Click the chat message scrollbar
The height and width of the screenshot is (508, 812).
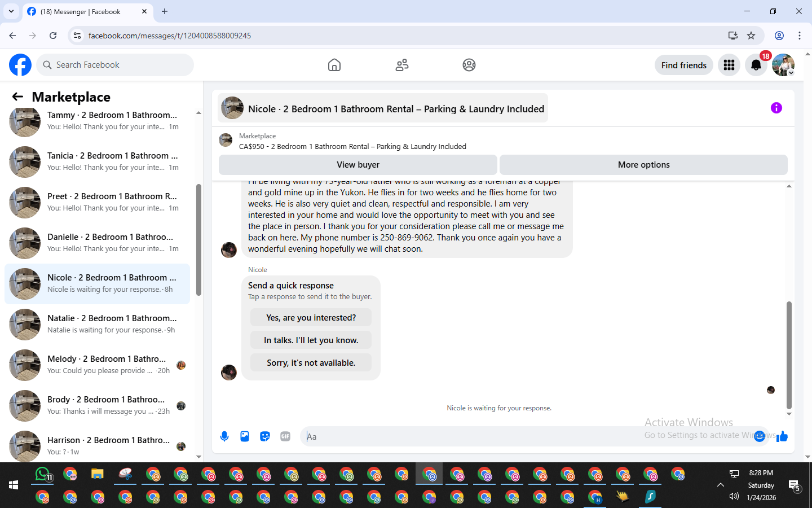(789, 355)
